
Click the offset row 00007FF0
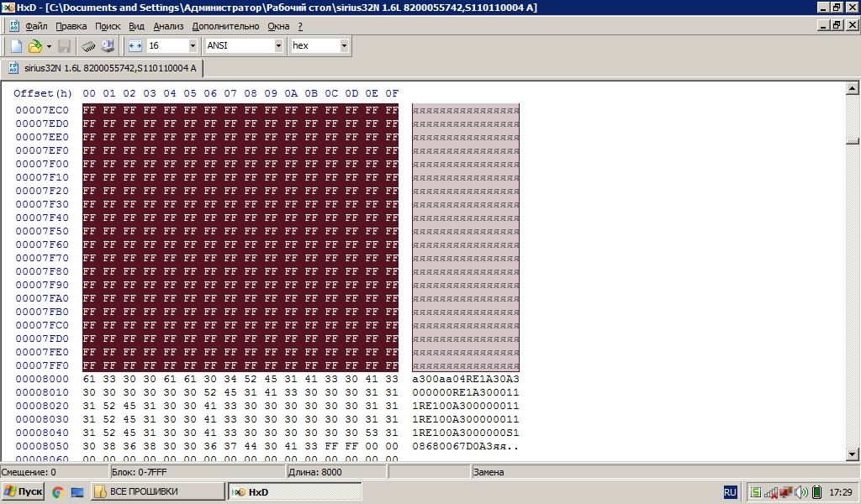point(42,365)
